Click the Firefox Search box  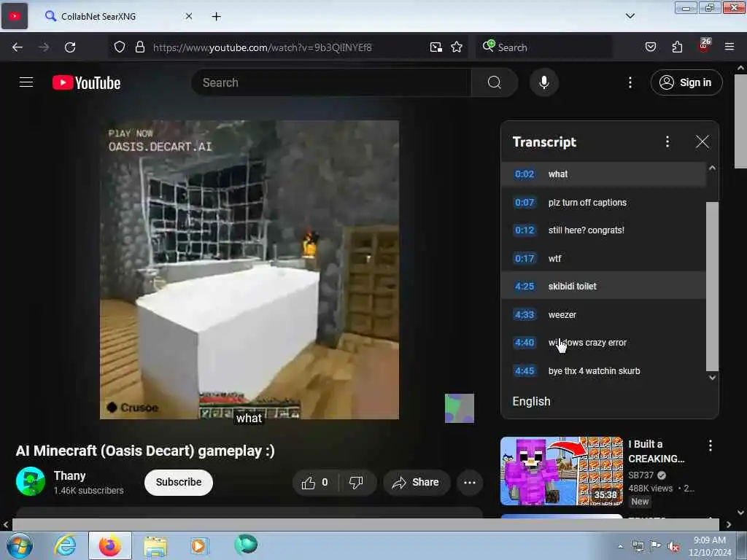[544, 47]
